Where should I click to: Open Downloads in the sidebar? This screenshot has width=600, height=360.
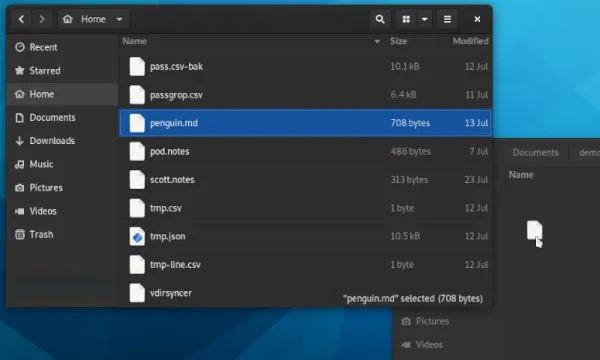point(62,140)
